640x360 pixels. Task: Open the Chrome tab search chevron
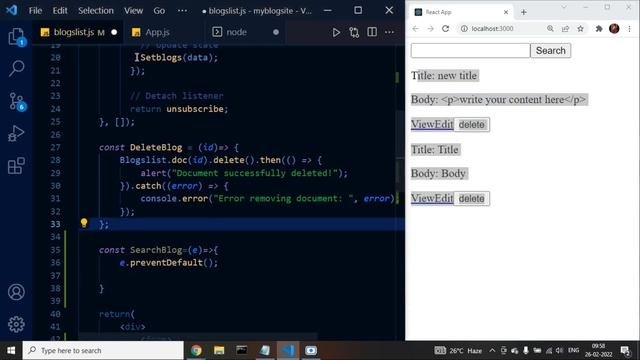click(x=564, y=7)
